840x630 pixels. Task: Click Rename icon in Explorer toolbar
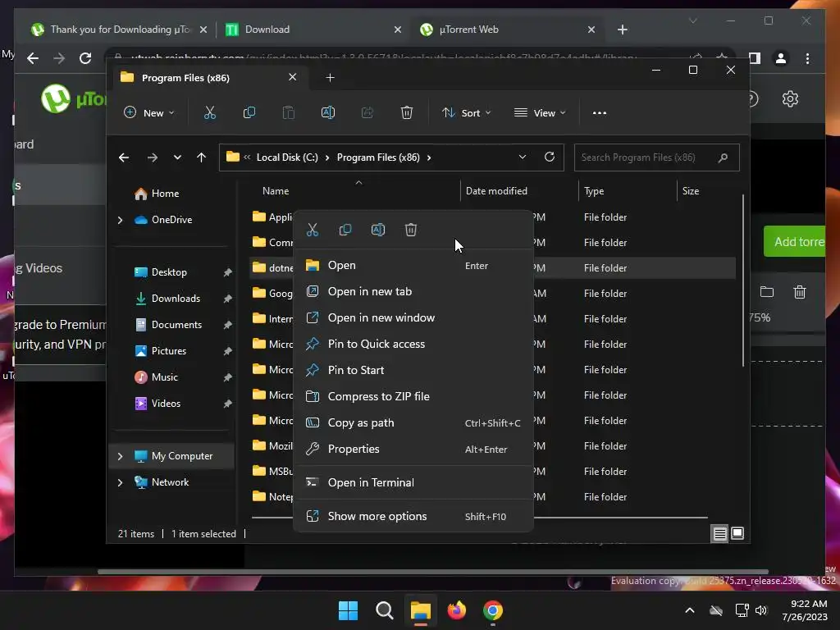click(328, 112)
